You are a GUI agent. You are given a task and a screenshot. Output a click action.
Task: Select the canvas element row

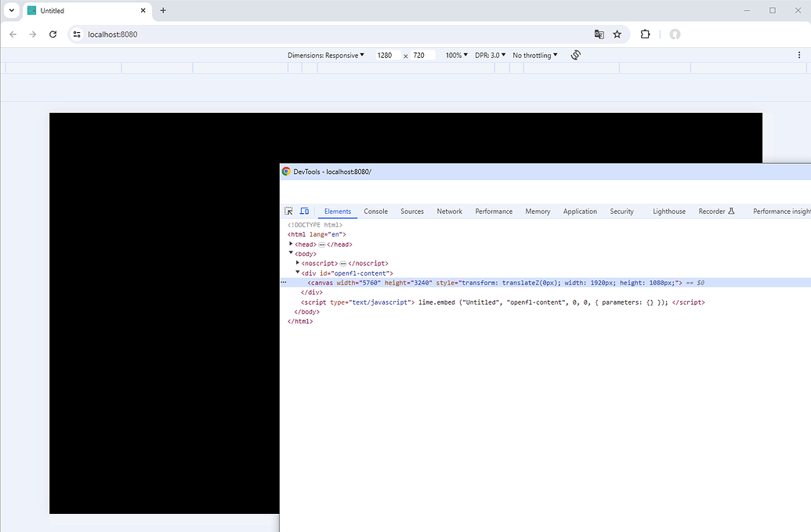pyautogui.click(x=545, y=283)
